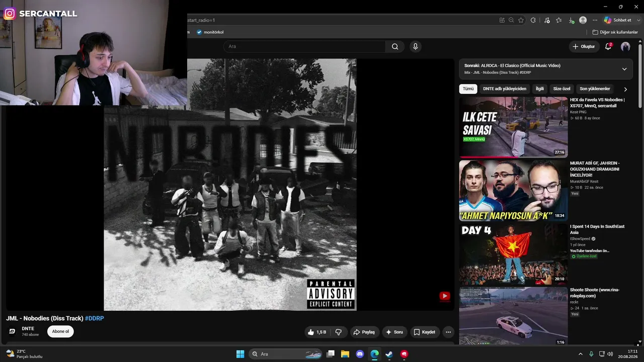Select the 'Son yüklenenler' filter chip
The height and width of the screenshot is (362, 644).
point(595,89)
